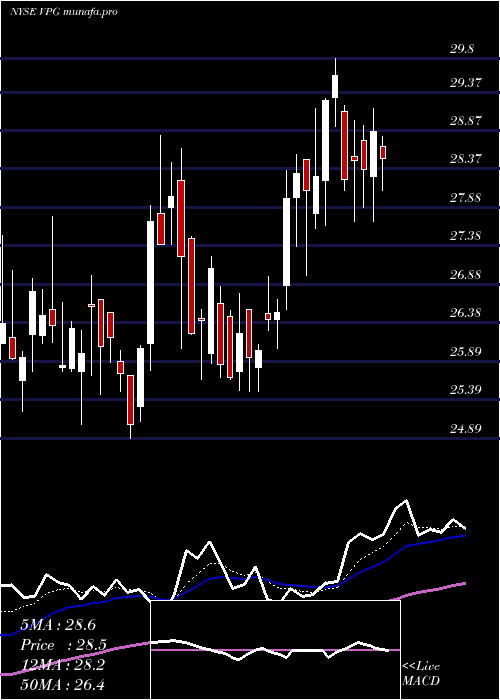Click the 29.37 price axis label
The height and width of the screenshot is (700, 500).
tap(466, 83)
